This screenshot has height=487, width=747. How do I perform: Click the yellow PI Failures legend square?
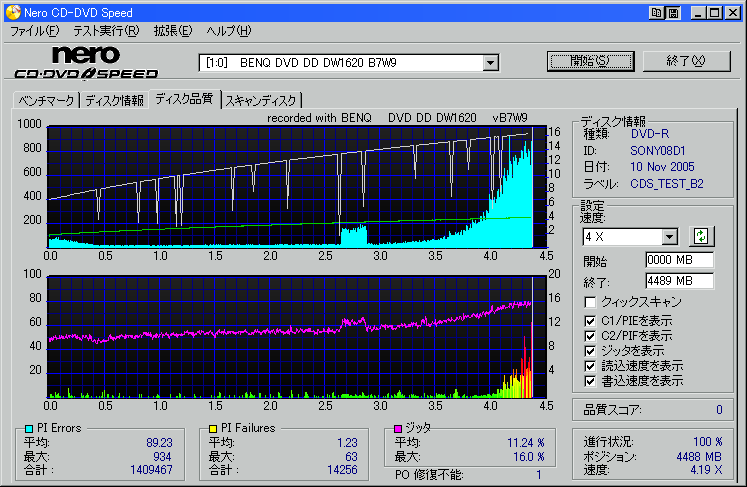pos(212,429)
